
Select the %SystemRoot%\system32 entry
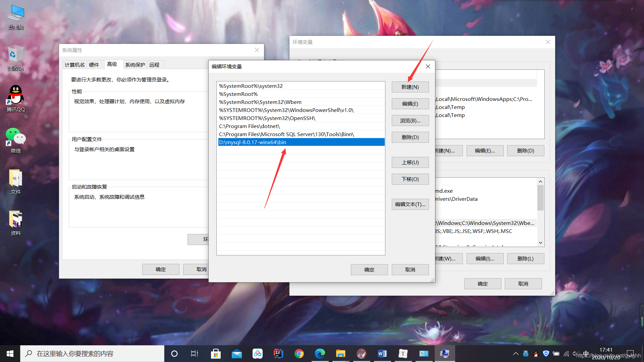pos(301,86)
